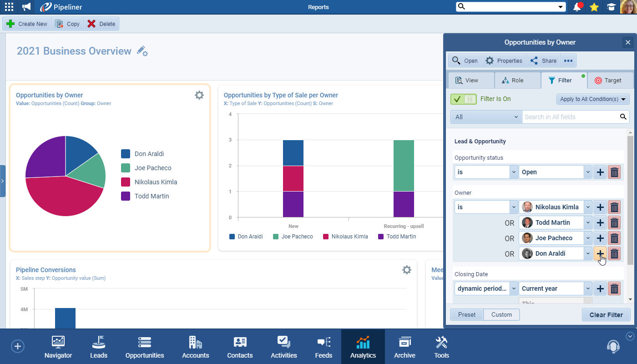Click the notifications bell icon
Viewport: 637px width, 364px height.
(x=577, y=7)
